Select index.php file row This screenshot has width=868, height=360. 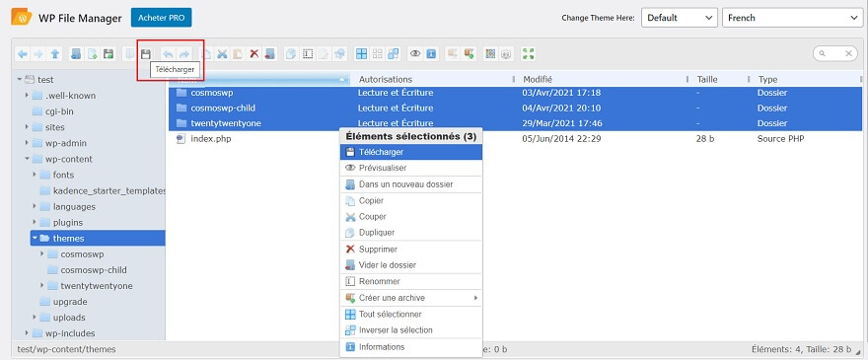[x=515, y=139]
